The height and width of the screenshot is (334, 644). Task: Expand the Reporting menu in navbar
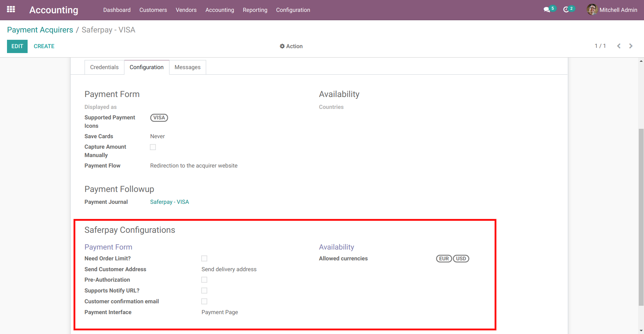[255, 10]
